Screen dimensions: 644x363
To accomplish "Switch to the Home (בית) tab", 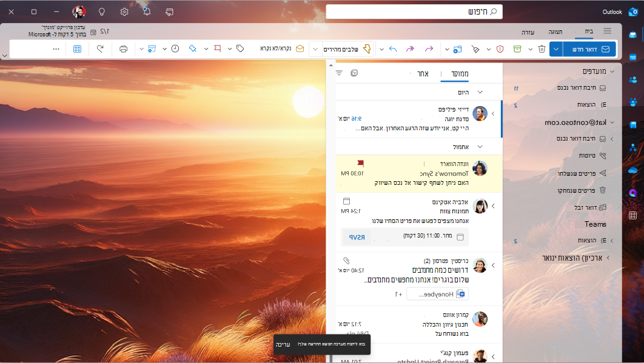I will coord(589,31).
